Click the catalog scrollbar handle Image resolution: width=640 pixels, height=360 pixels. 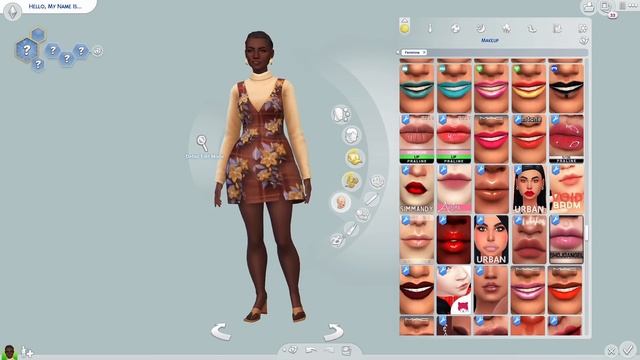[x=587, y=233]
